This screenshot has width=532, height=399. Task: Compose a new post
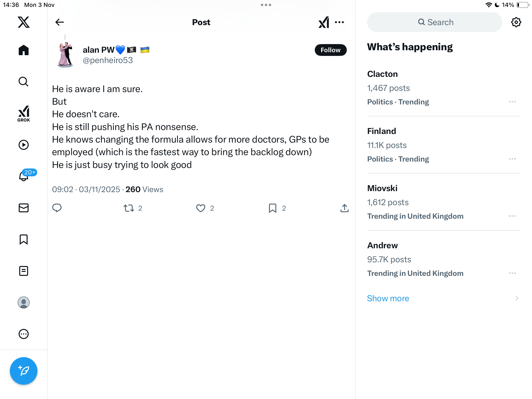(x=24, y=371)
